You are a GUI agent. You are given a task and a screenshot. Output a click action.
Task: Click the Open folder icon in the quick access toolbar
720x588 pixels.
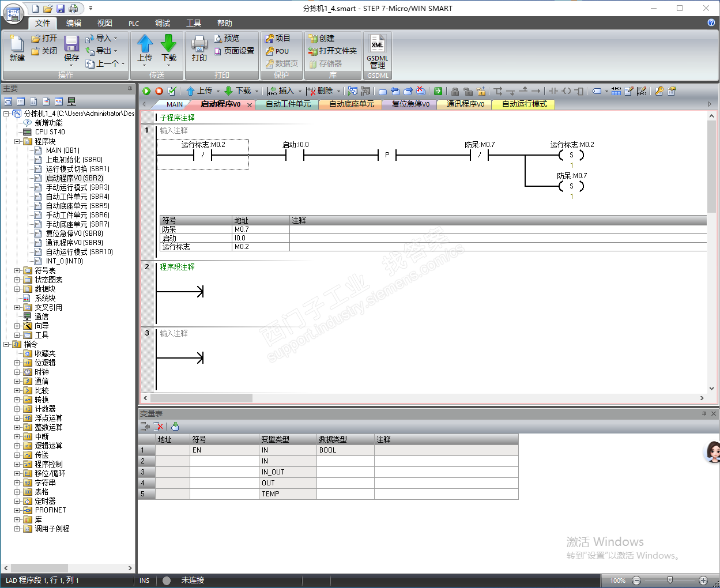48,9
